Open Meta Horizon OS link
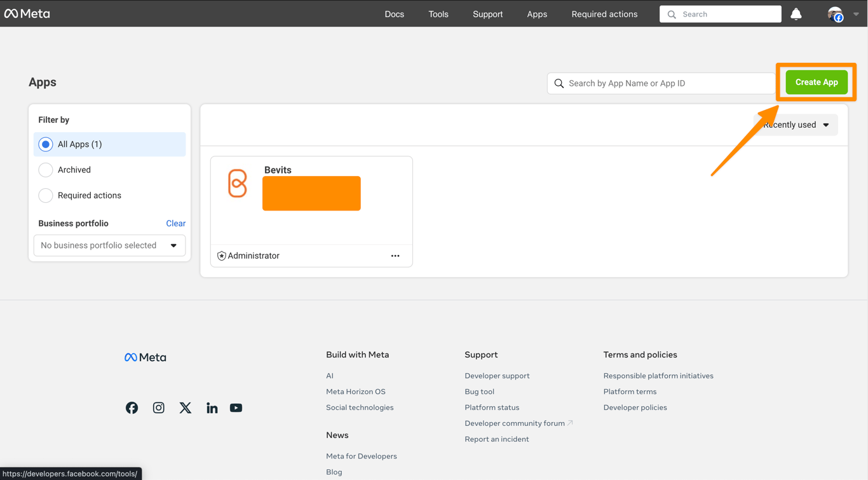 [356, 392]
